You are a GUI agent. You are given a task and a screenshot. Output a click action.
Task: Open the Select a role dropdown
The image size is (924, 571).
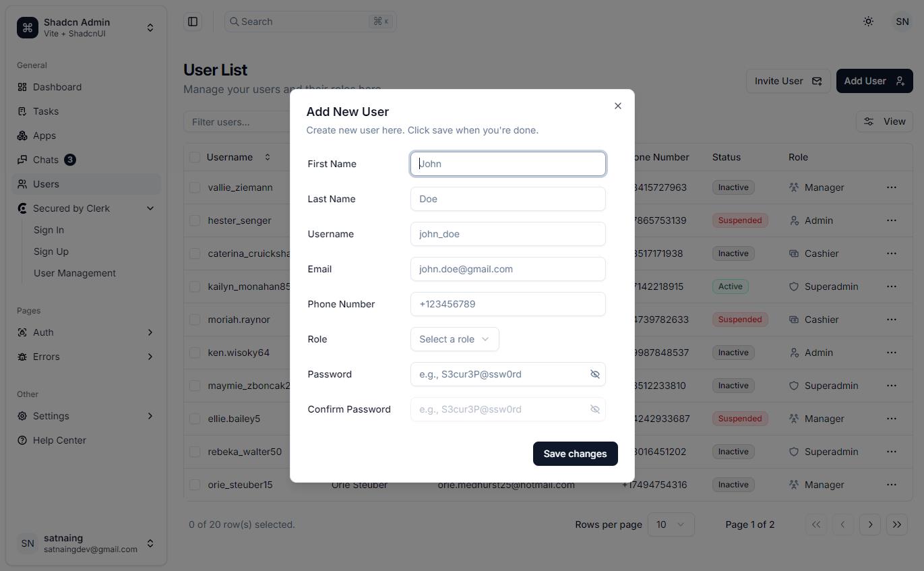[x=455, y=339]
